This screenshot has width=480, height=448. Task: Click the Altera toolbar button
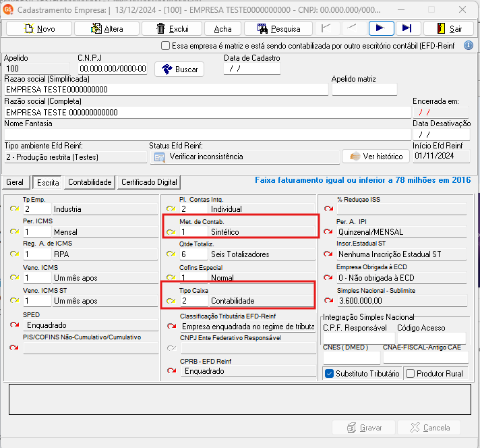107,28
